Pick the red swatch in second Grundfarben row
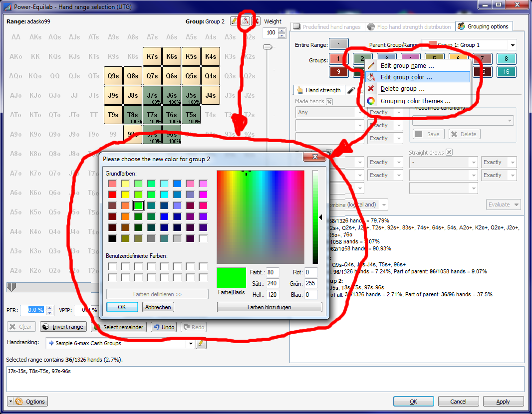532x414 pixels. tap(112, 195)
